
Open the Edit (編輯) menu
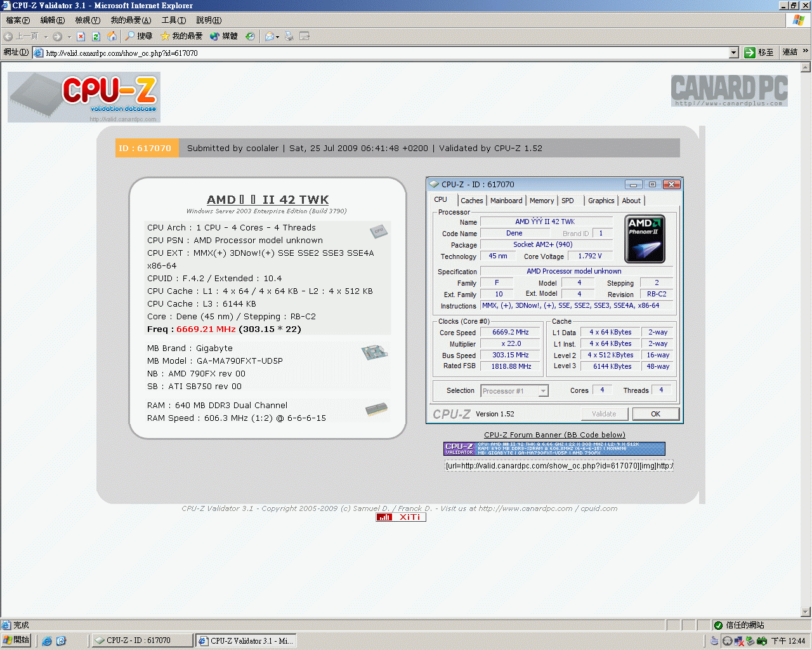[53, 20]
